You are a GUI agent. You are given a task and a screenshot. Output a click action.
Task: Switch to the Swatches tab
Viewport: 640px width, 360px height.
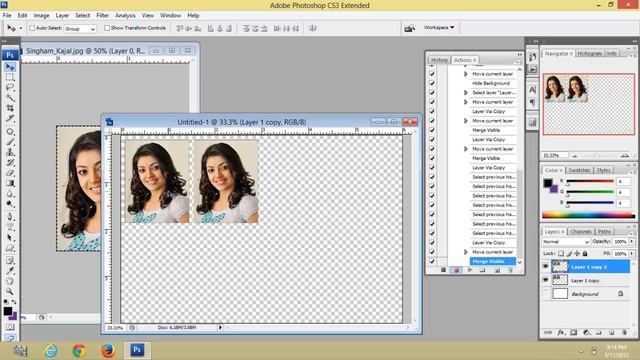click(x=579, y=170)
